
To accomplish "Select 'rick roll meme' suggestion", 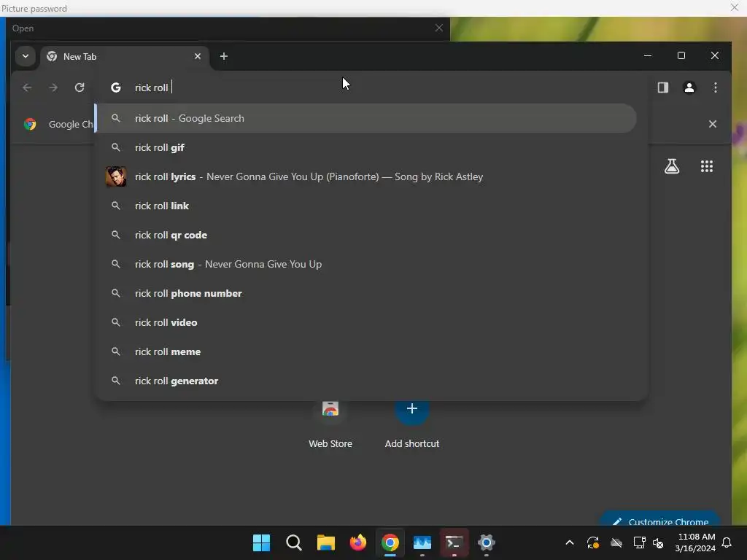I will 366,351.
